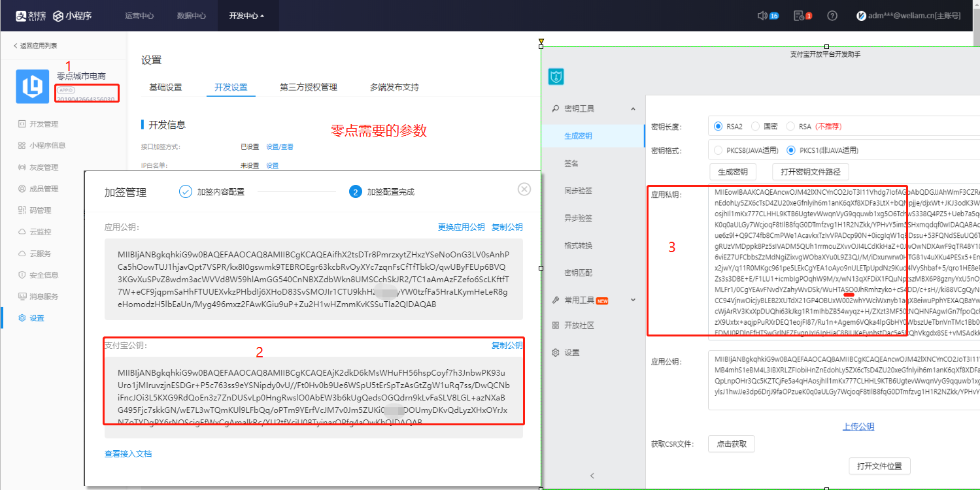Image resolution: width=980 pixels, height=490 pixels.
Task: Close the 加签管理 dialog with X icon
Action: [x=524, y=189]
